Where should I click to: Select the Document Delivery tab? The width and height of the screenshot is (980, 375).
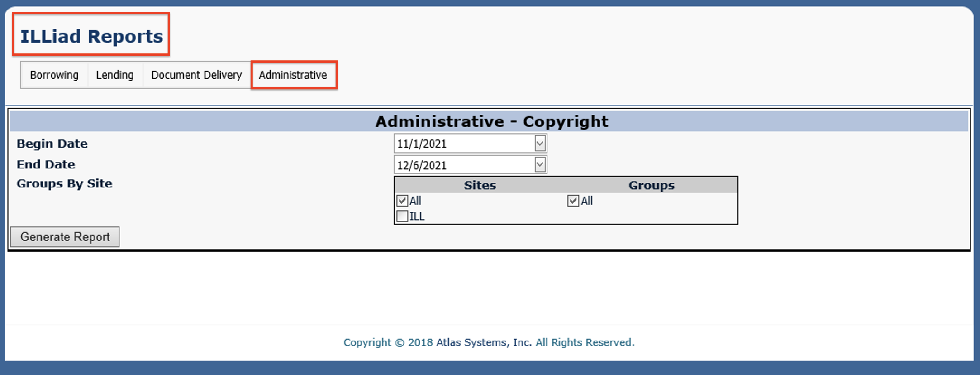click(x=196, y=75)
